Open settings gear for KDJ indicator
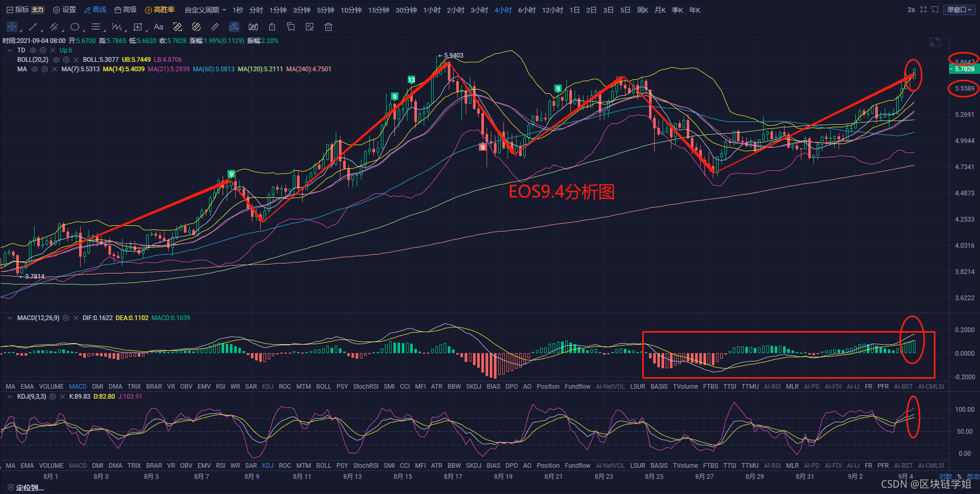This screenshot has width=980, height=494. pyautogui.click(x=52, y=397)
